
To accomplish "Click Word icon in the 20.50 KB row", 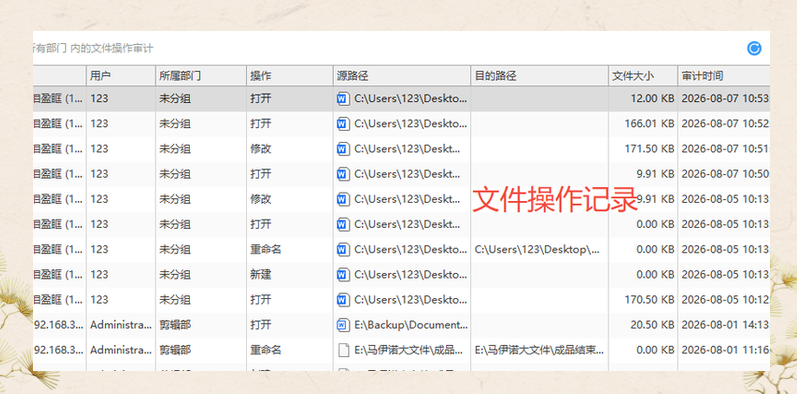I will (343, 325).
